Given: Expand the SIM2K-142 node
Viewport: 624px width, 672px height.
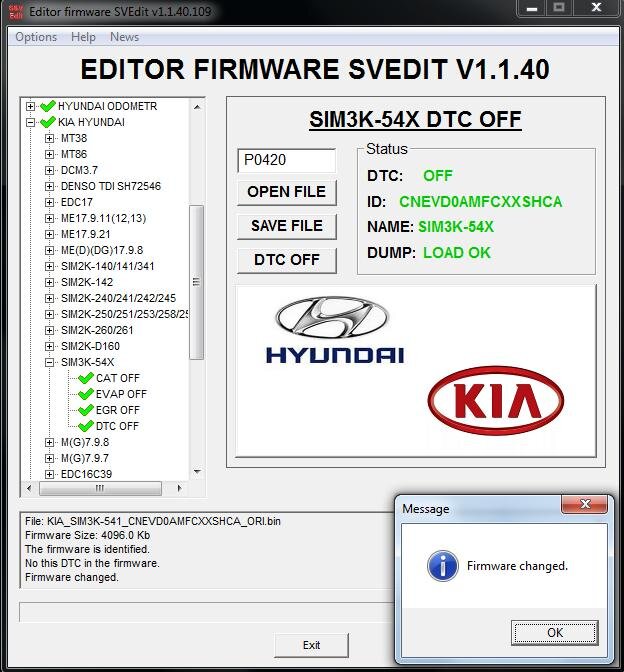Looking at the screenshot, I should 49,282.
